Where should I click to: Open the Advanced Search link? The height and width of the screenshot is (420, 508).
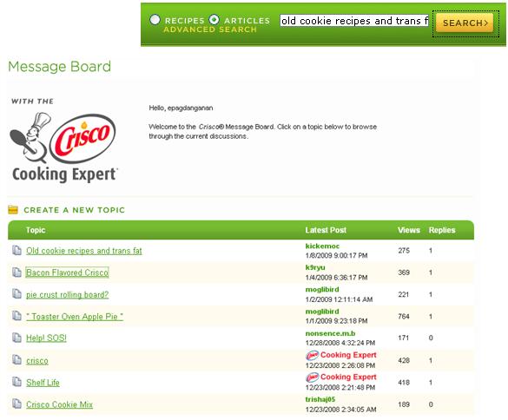tap(210, 30)
